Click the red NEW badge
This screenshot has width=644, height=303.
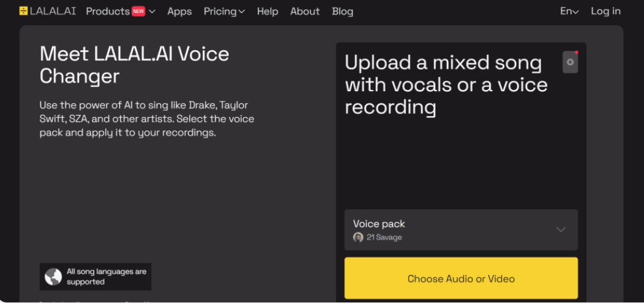pyautogui.click(x=138, y=11)
